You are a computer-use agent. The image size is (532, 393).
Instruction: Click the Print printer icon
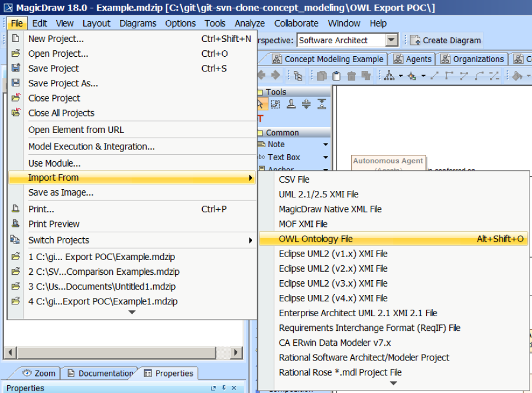click(x=15, y=209)
